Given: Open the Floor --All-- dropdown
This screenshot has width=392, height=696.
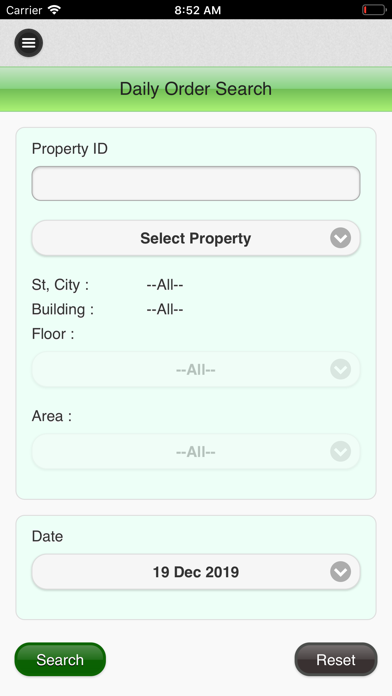Looking at the screenshot, I should 196,369.
